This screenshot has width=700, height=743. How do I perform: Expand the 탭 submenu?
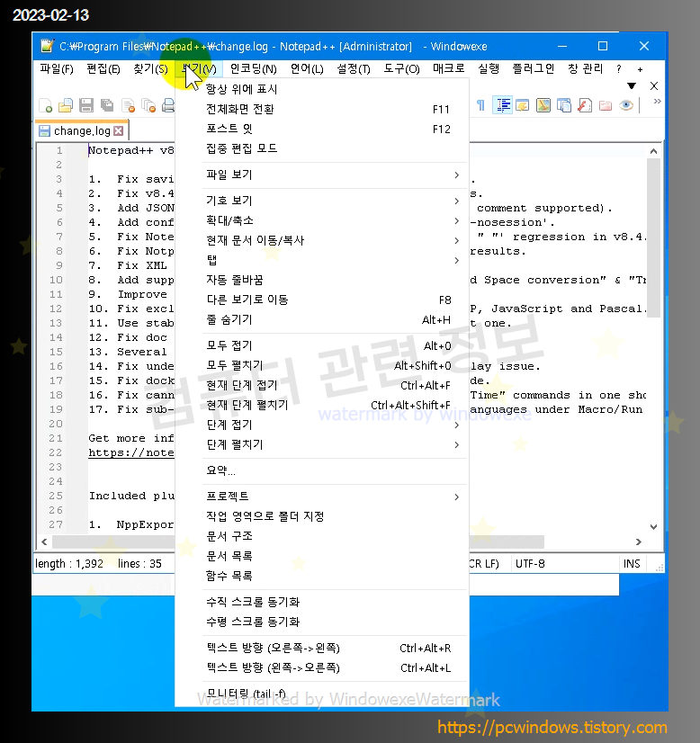322,261
